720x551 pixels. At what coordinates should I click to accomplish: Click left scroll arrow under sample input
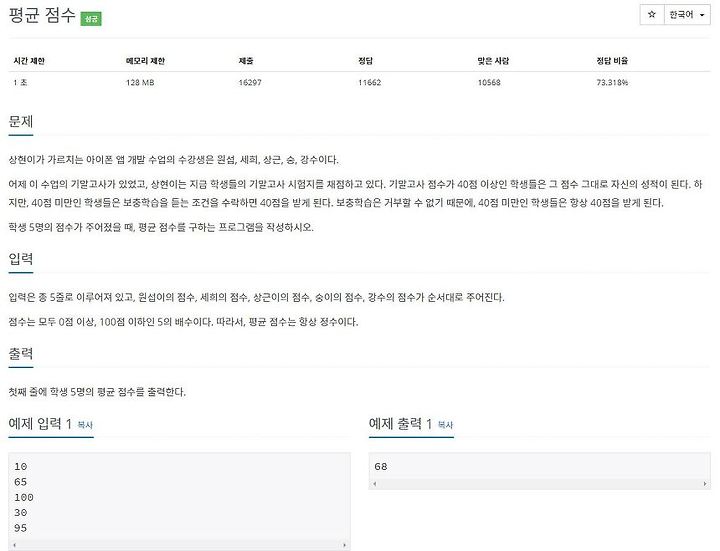(x=14, y=545)
